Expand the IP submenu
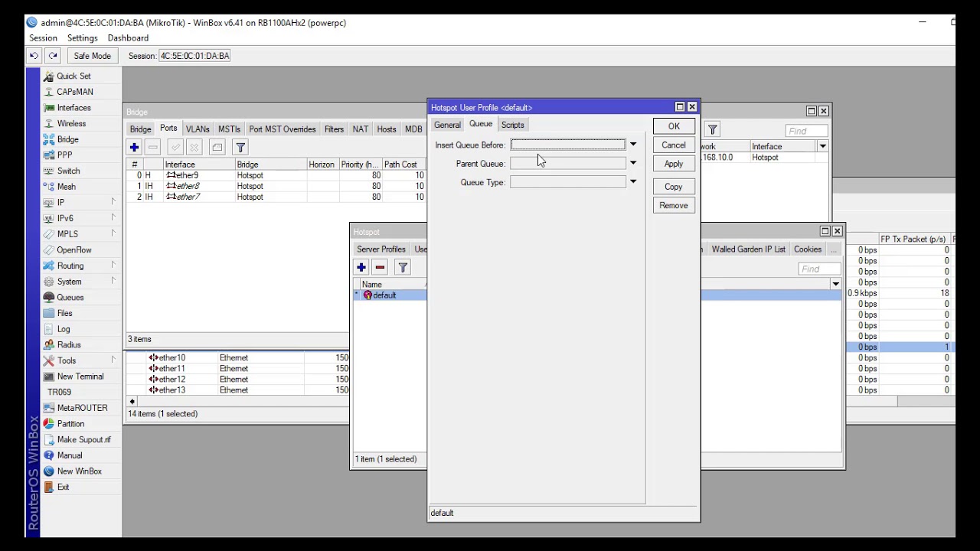Screen dimensions: 980x551 tap(80, 203)
